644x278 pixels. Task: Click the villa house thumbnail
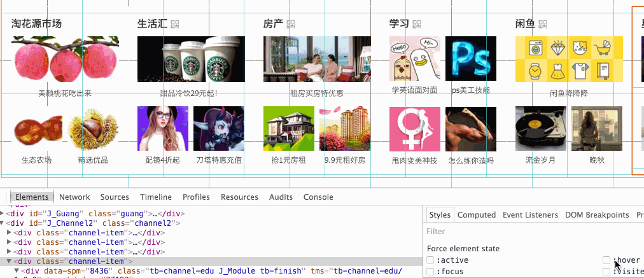[289, 129]
